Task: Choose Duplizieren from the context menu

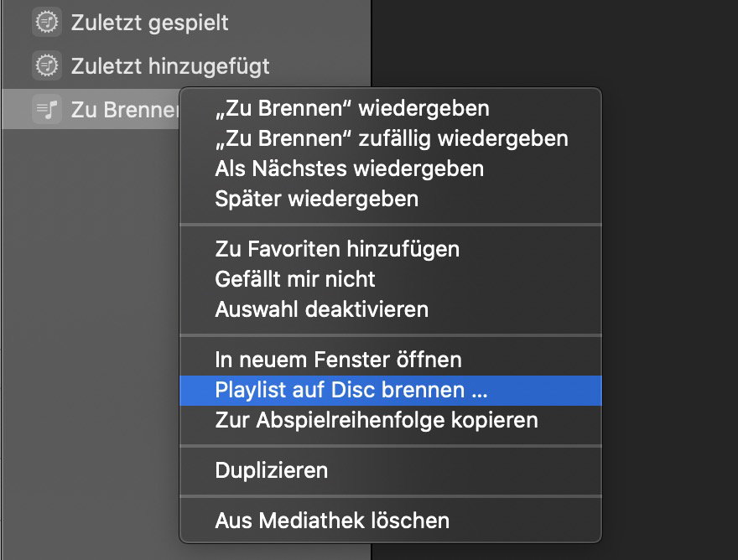Action: tap(271, 469)
